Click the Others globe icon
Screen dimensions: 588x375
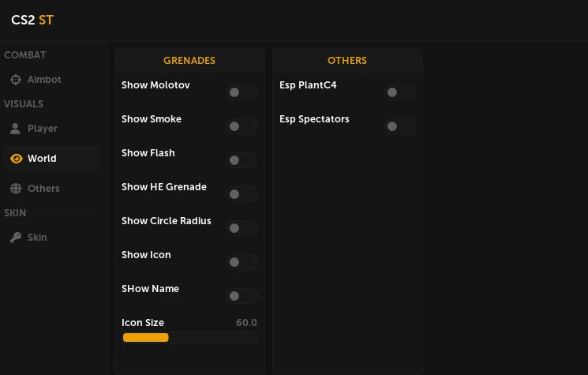[x=15, y=189]
